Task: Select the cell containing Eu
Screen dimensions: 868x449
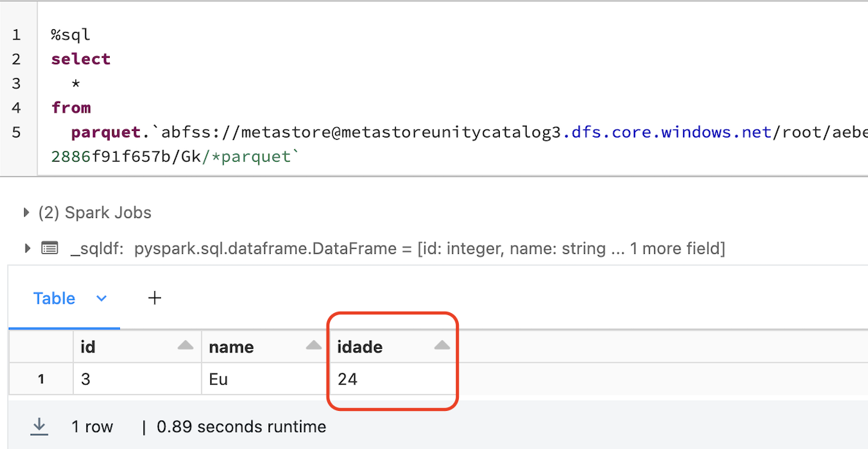Action: (x=266, y=380)
